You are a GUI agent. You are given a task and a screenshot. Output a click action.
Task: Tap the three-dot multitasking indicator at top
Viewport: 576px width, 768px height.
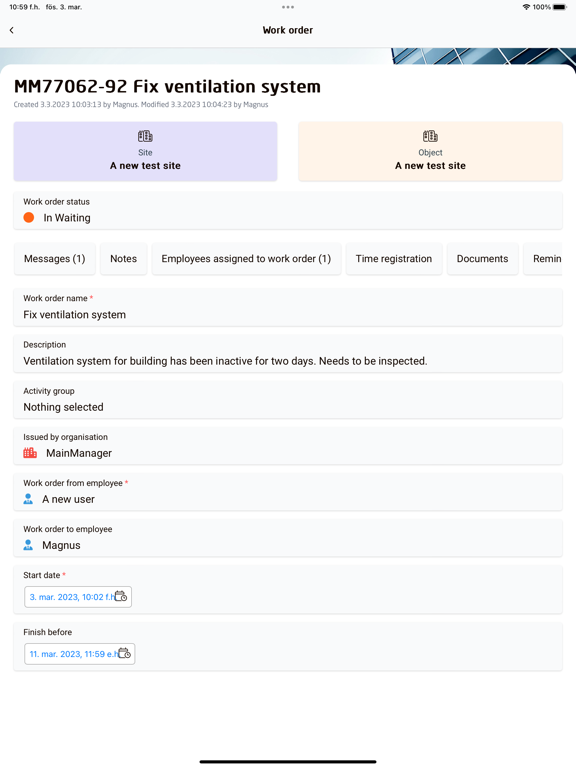click(x=288, y=7)
